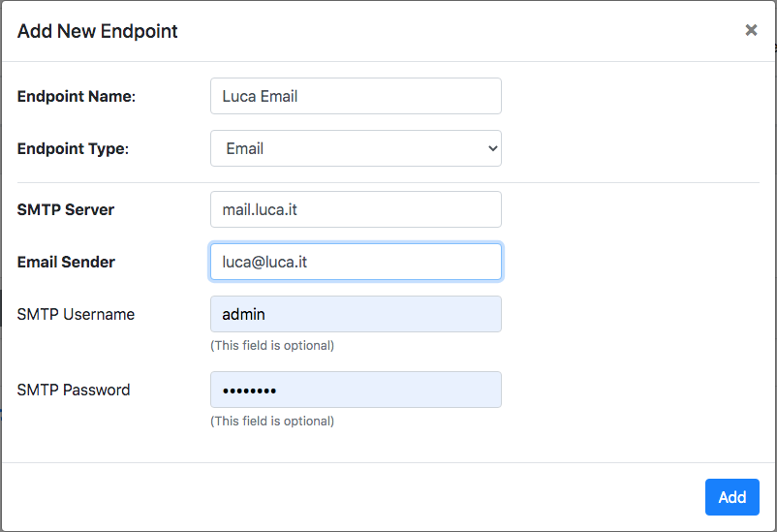The height and width of the screenshot is (532, 777).
Task: Open the Endpoint Type dropdown showing Email
Action: pos(356,148)
